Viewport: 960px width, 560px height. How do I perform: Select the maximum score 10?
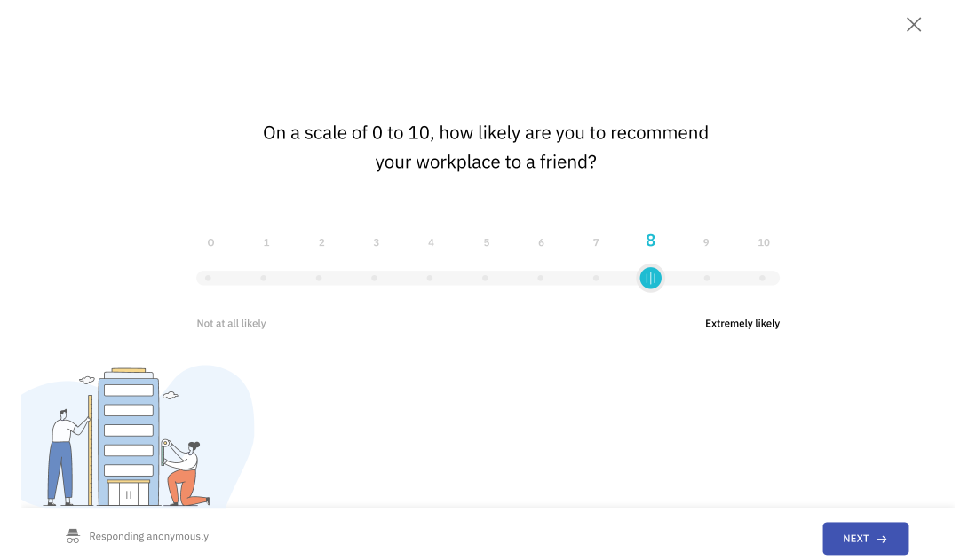tap(764, 242)
